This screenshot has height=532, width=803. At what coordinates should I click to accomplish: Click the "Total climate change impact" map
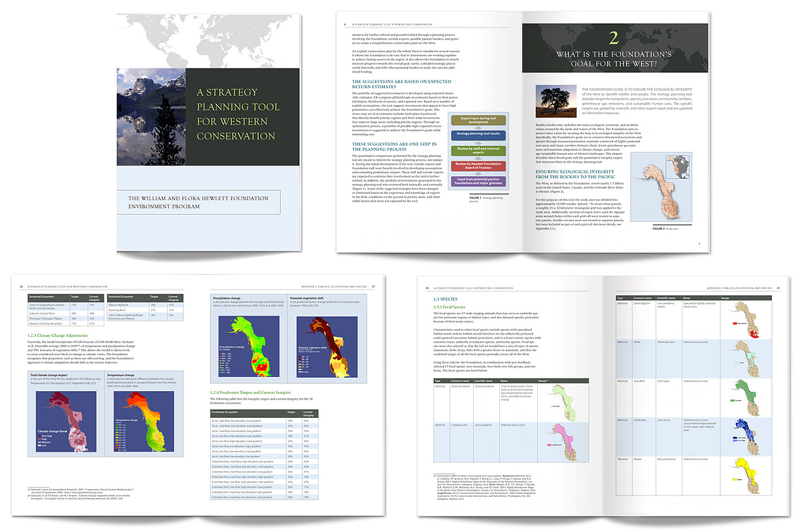click(x=66, y=421)
